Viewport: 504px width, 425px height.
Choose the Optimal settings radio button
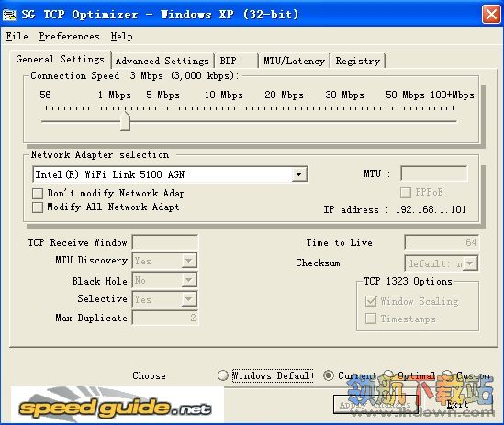389,375
